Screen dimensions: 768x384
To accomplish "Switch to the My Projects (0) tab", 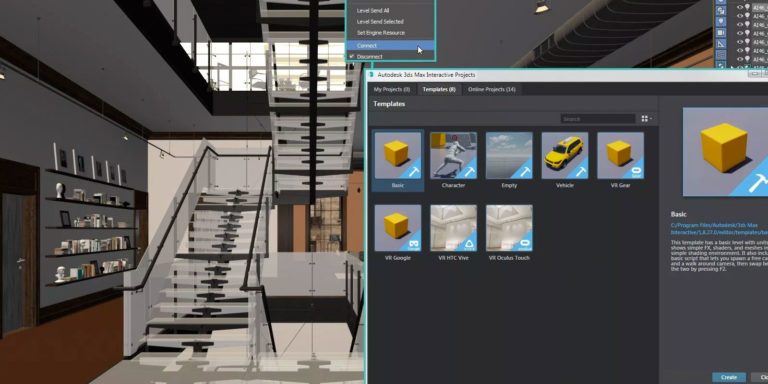I will 391,89.
